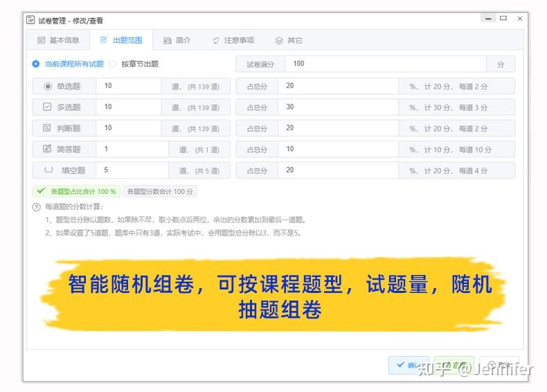547x392 pixels.
Task: Click the 各题型分数合计 100 分 label
Action: 160,191
